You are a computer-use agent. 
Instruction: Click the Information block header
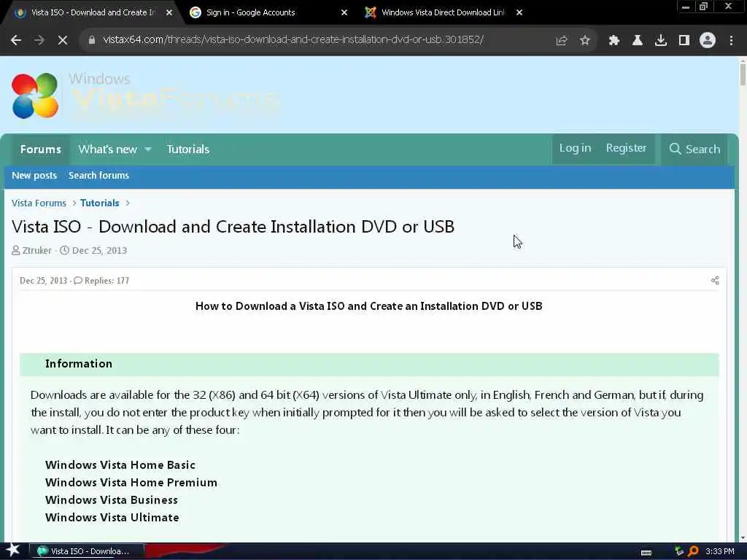pyautogui.click(x=369, y=364)
